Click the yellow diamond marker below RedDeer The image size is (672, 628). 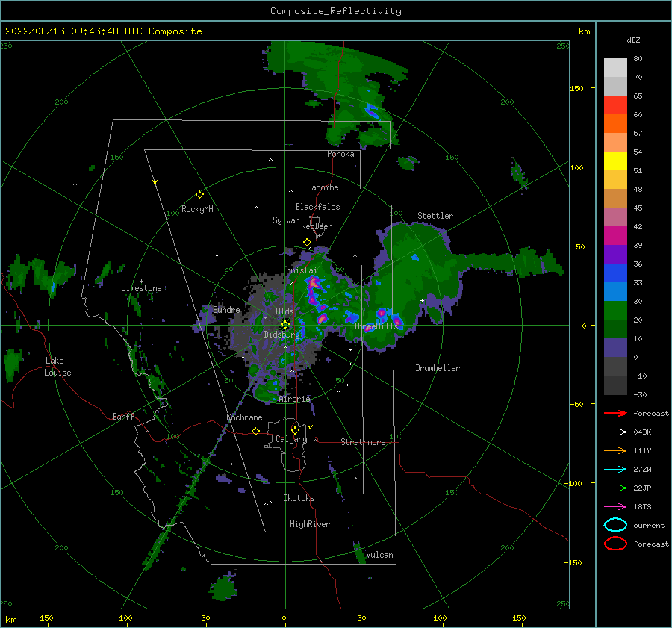307,243
